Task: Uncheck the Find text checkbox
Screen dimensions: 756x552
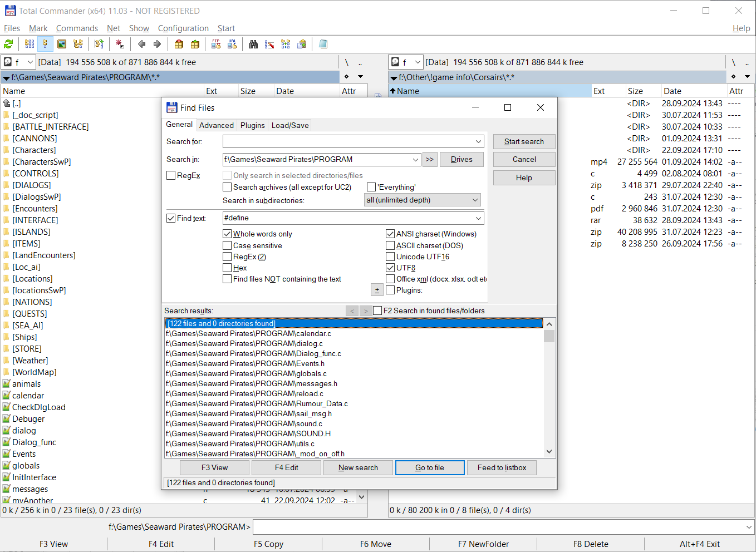Action: pyautogui.click(x=171, y=218)
